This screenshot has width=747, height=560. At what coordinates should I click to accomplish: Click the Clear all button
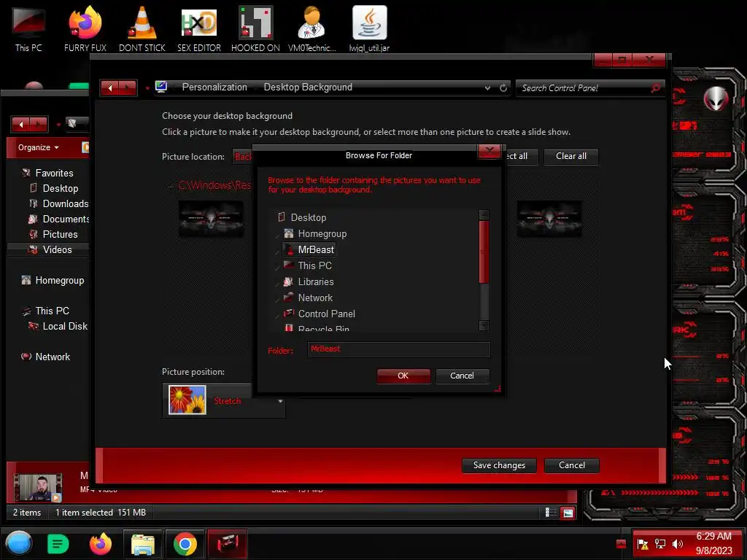click(x=570, y=156)
